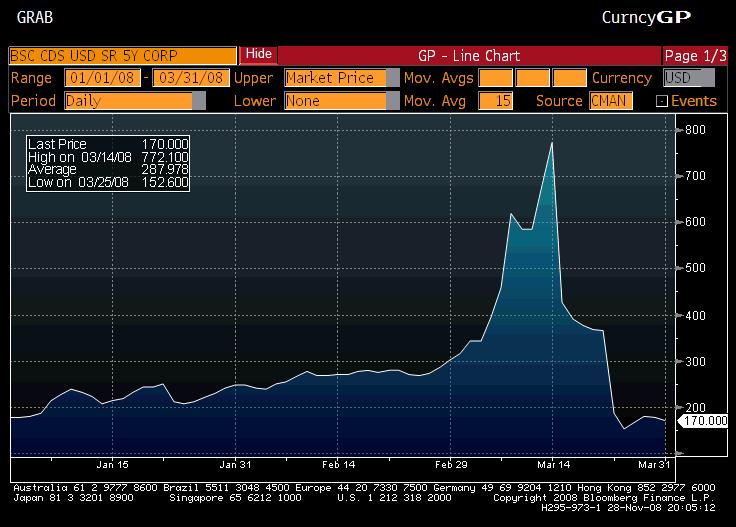Click the first Mov. Avgs box
The width and height of the screenshot is (736, 527).
click(495, 78)
